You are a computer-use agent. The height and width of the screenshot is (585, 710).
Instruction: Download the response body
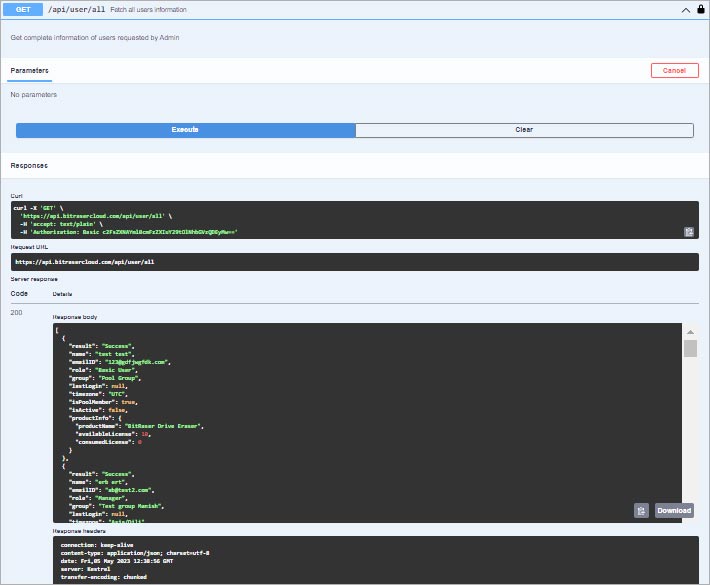click(x=674, y=511)
